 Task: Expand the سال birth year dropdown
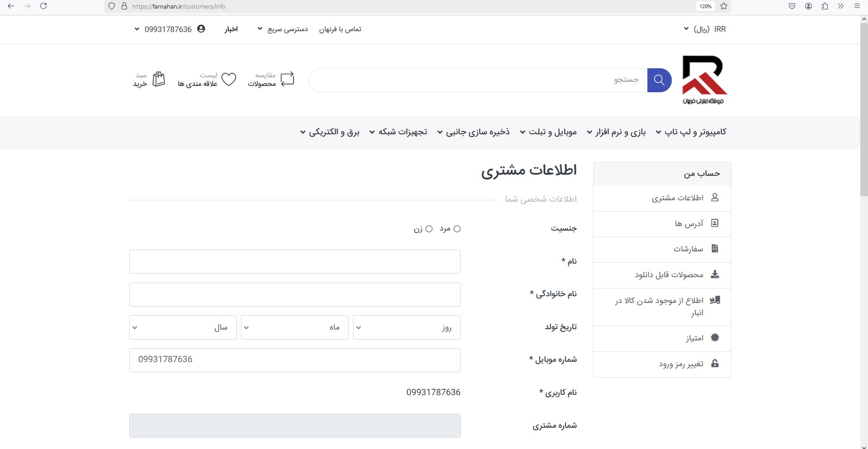[x=183, y=327]
